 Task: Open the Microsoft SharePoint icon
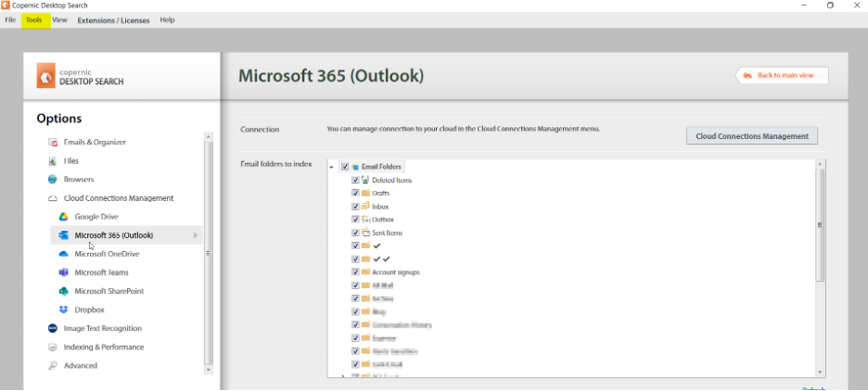(64, 291)
